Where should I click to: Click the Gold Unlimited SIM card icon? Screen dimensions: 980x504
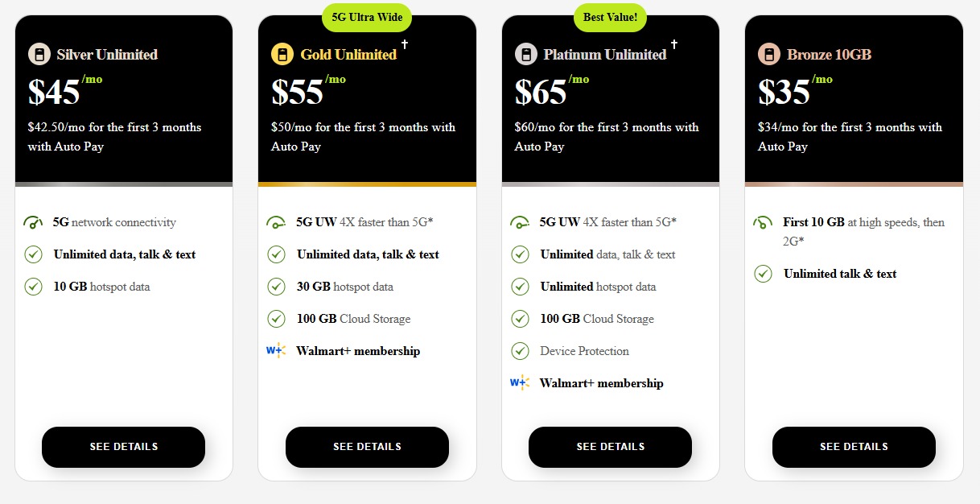click(x=282, y=55)
